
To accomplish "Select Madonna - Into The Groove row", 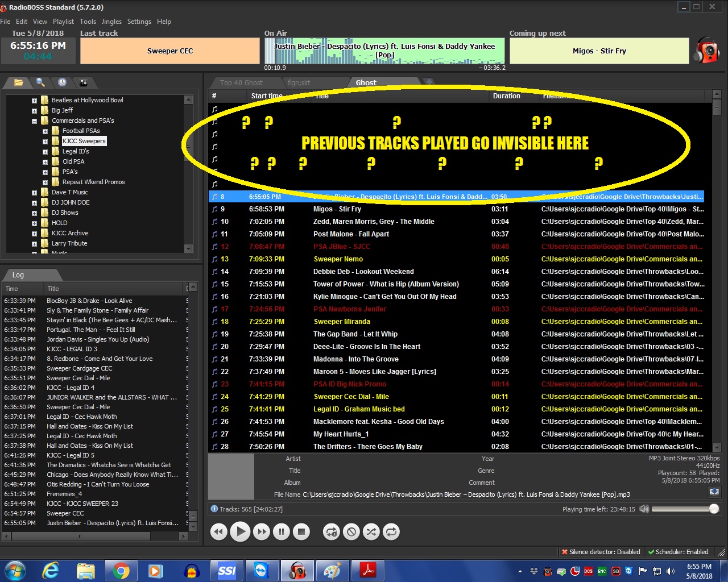I will (x=457, y=359).
